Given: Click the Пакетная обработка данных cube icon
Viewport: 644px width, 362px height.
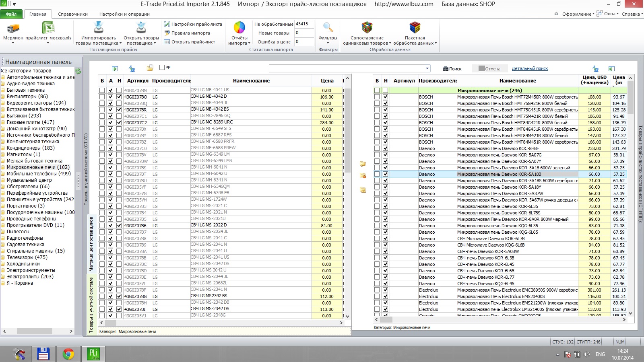Looking at the screenshot, I should pyautogui.click(x=415, y=27).
